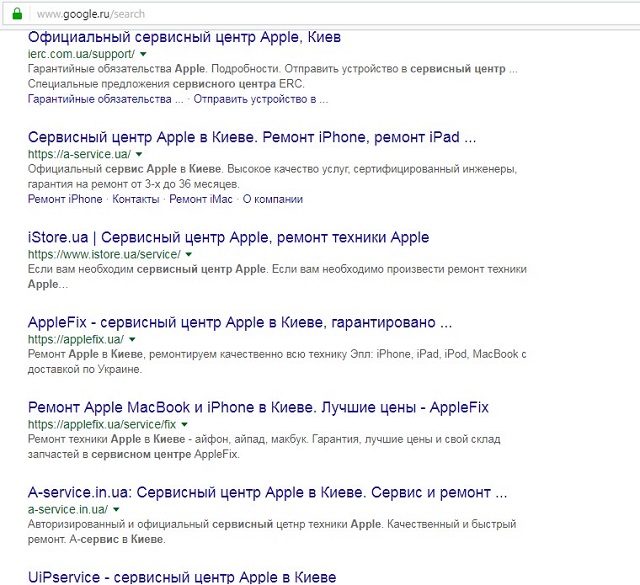Click snippet 'гарантия на ремонт от 3-х до 36 месяцев.'
This screenshot has height=585, width=640.
133,184
